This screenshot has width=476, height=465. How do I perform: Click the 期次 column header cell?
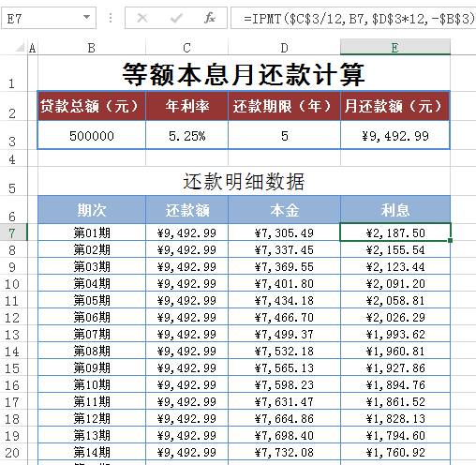point(92,210)
